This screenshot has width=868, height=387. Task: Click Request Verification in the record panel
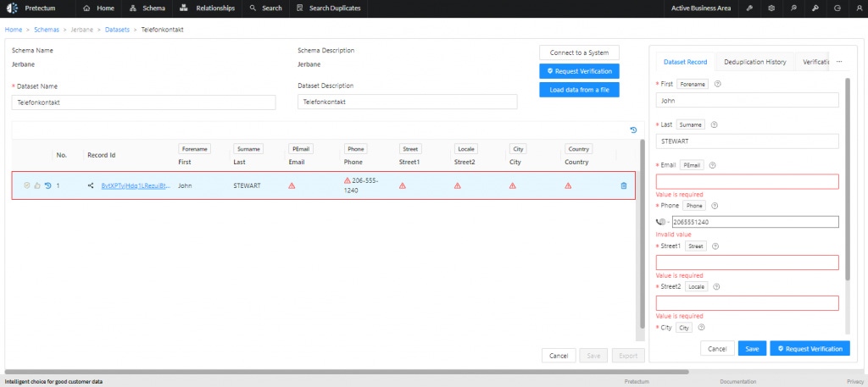(810, 349)
